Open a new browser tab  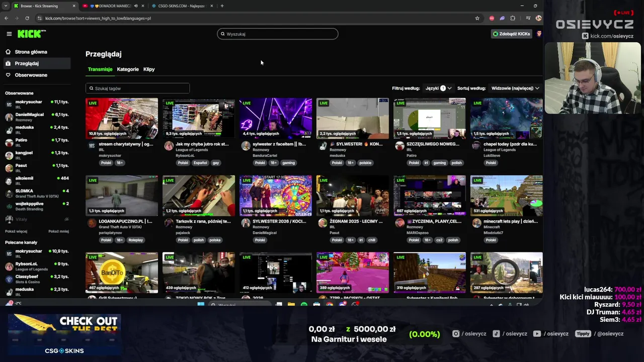[x=222, y=6]
